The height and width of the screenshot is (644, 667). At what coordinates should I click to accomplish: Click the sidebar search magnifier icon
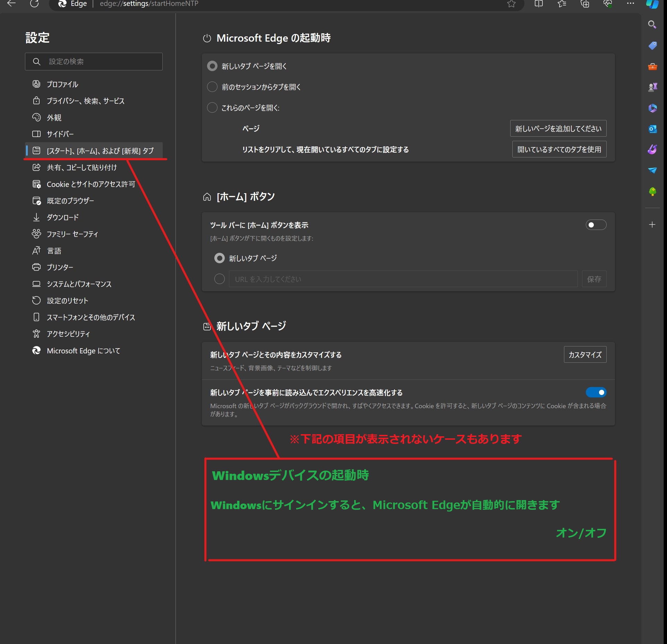(x=652, y=25)
